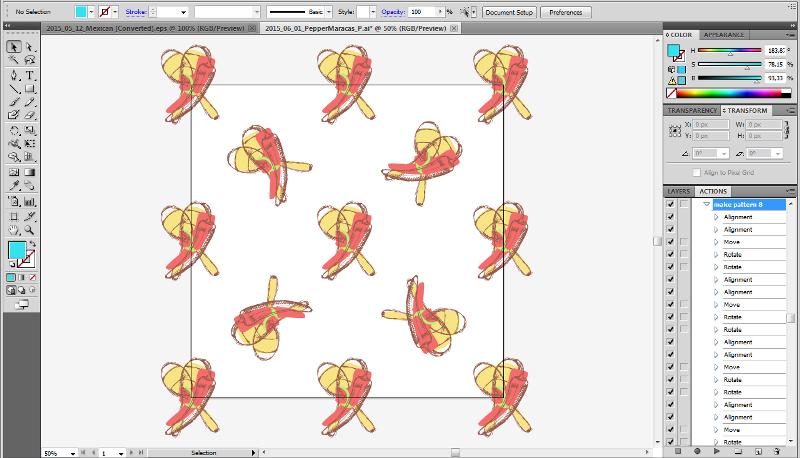
Task: Swap fill and stroke colors in toolbox
Action: click(32, 244)
